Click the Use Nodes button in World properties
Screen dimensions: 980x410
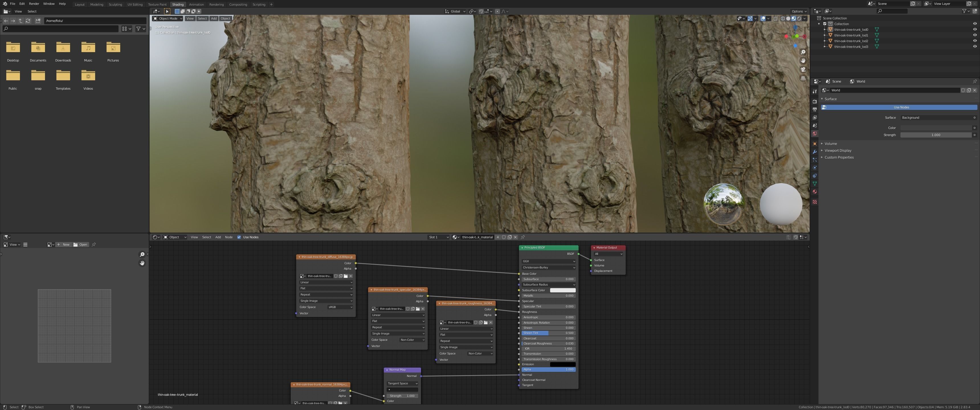(899, 108)
